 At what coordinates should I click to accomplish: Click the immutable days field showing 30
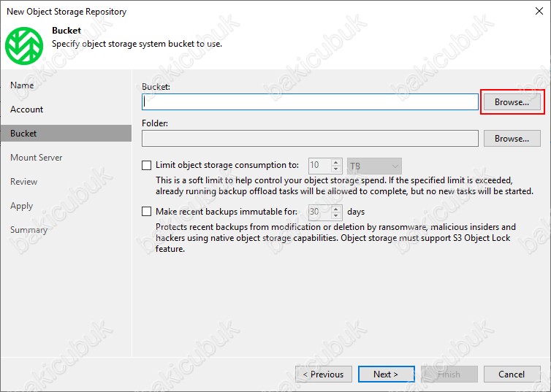tap(319, 212)
